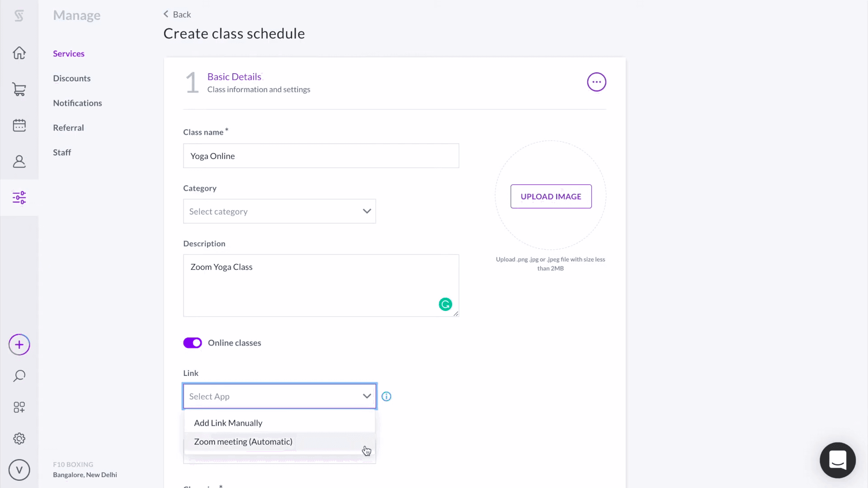
Task: Click the UPLOAD IMAGE button
Action: 551,197
